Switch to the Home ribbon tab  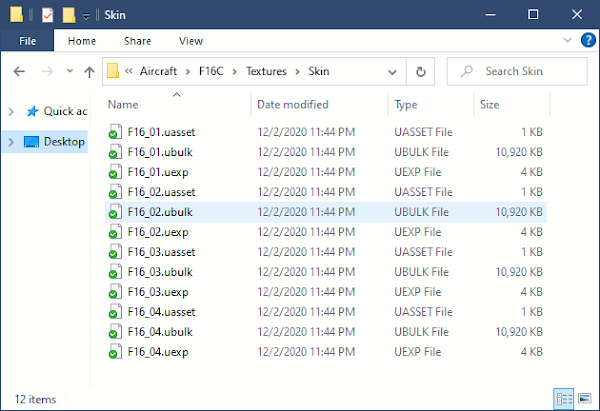(x=82, y=41)
